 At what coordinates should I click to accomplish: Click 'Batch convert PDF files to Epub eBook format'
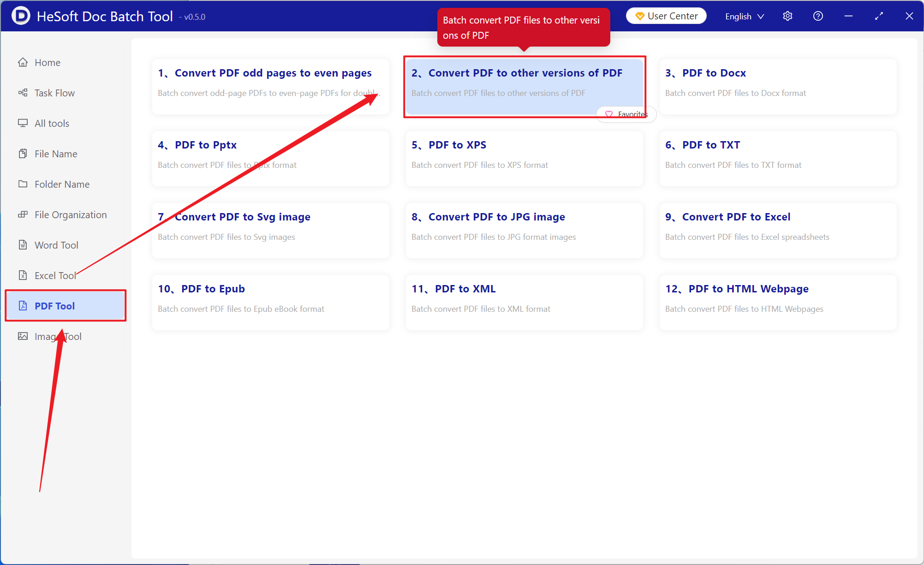[x=241, y=309]
